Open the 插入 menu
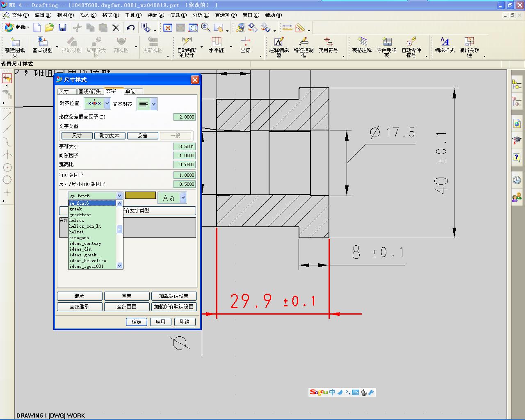Viewport: 525px width, 420px height. point(88,15)
